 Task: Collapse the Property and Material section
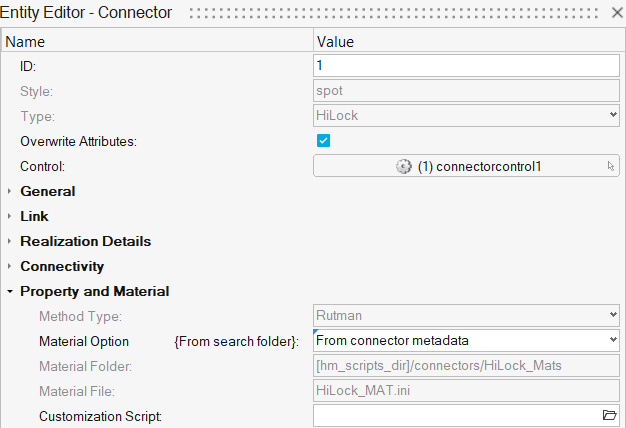(x=10, y=292)
